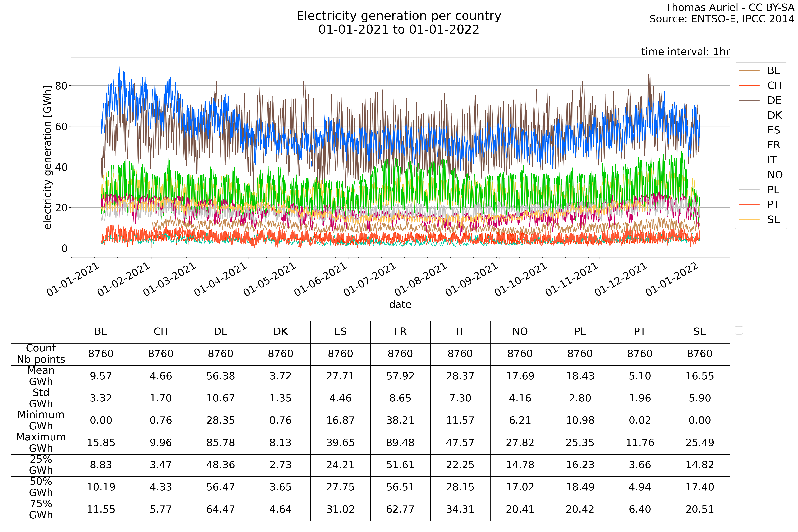Click the Maximum GWh row label
This screenshot has width=798, height=532.
pos(41,443)
